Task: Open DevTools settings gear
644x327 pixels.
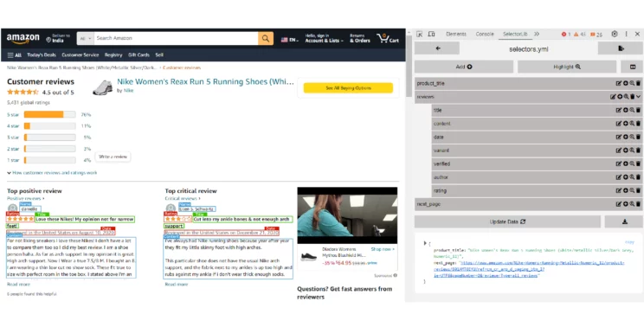Action: coord(615,34)
